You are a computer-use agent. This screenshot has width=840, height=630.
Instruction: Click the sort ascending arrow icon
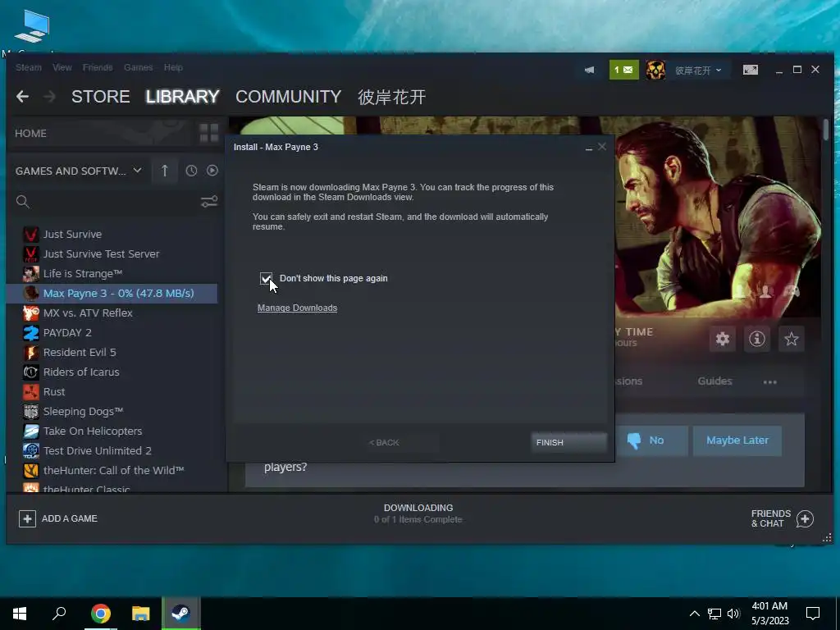point(164,171)
